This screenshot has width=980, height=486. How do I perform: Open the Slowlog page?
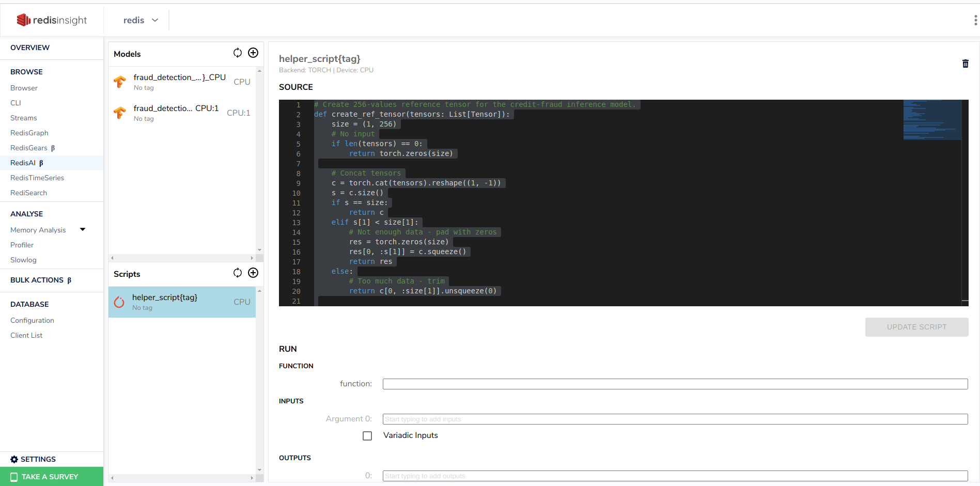click(x=23, y=260)
